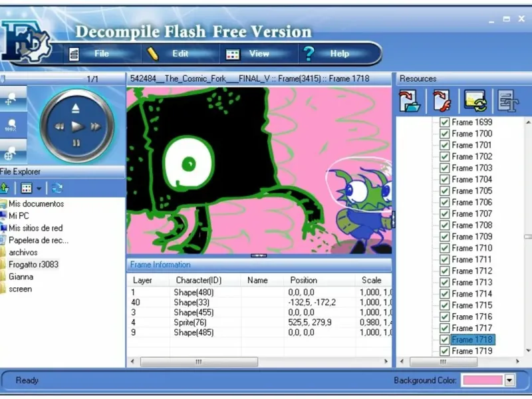Click Resources horizontal scroll right arrow

click(517, 362)
